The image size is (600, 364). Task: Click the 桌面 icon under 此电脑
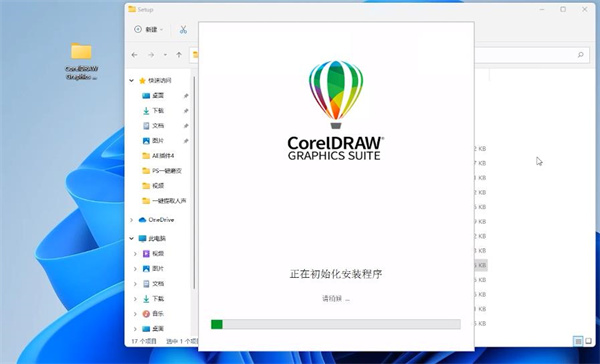coord(146,329)
